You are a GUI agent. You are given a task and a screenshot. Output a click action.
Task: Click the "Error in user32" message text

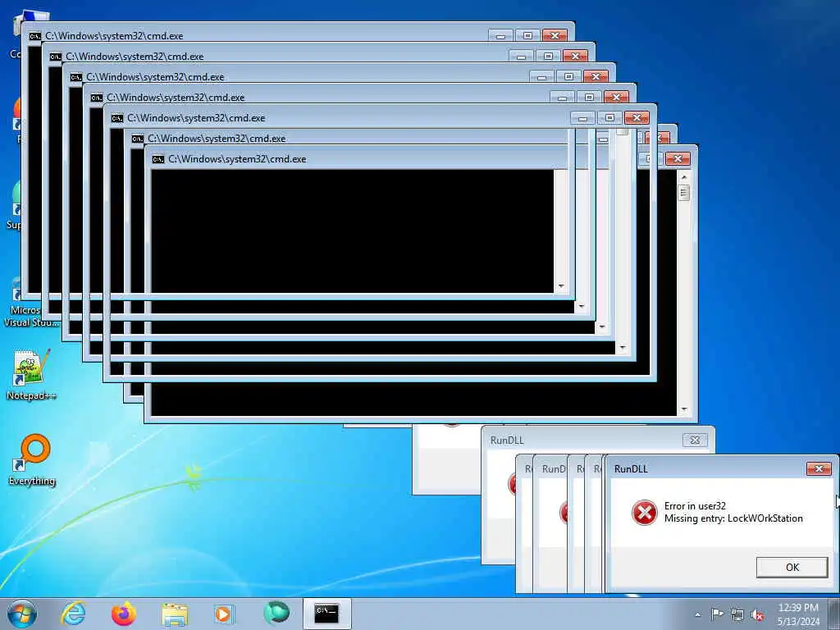point(695,505)
